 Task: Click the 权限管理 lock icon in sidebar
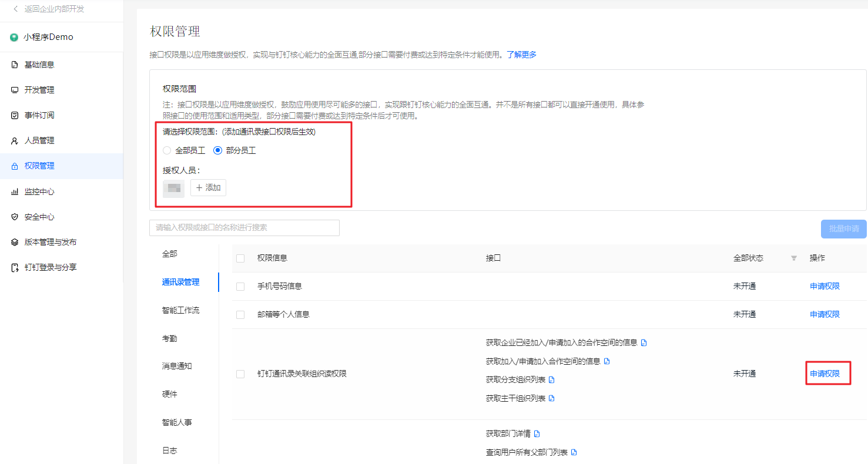coord(15,166)
